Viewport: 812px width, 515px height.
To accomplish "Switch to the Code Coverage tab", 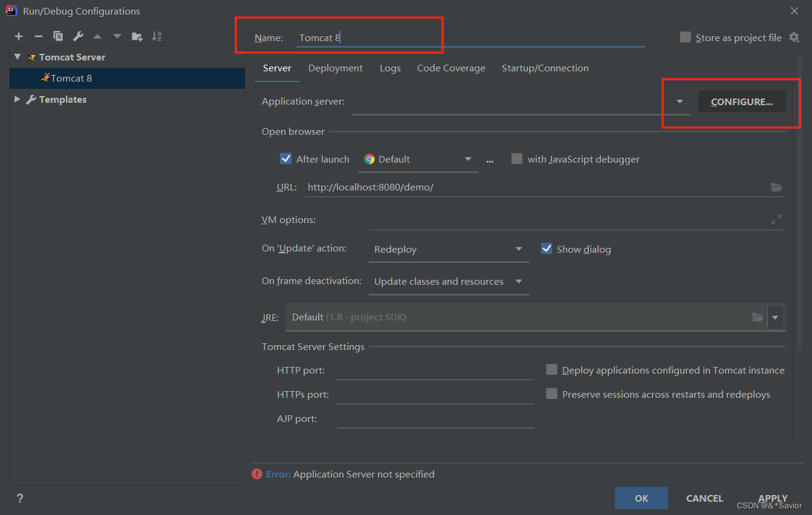I will (x=451, y=68).
